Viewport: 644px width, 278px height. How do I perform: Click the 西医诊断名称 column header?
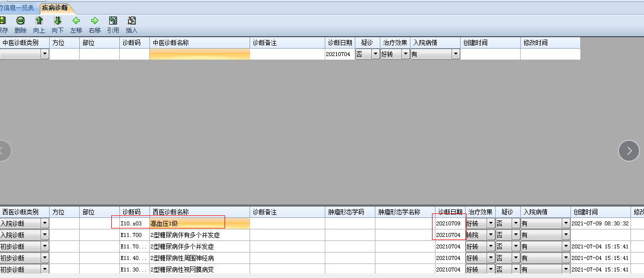pos(199,212)
